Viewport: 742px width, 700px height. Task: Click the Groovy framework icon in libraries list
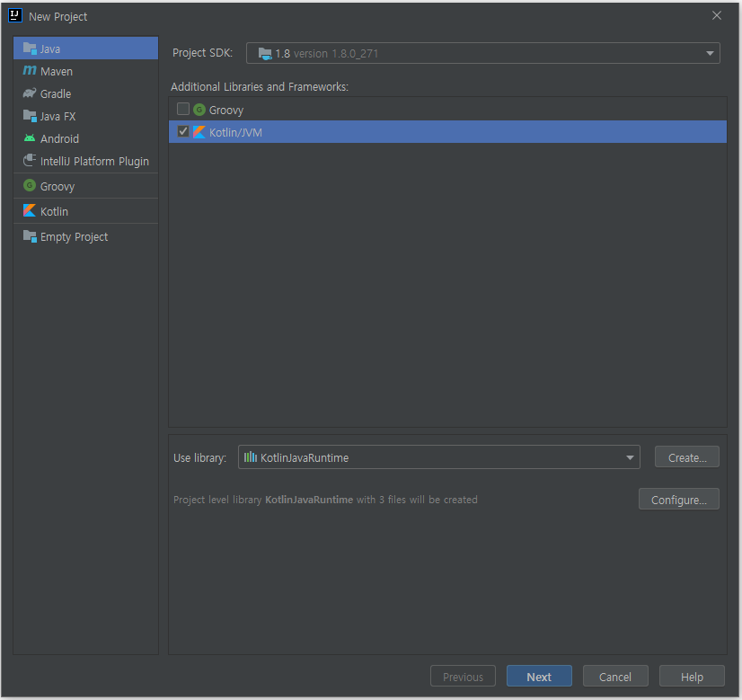pos(199,110)
